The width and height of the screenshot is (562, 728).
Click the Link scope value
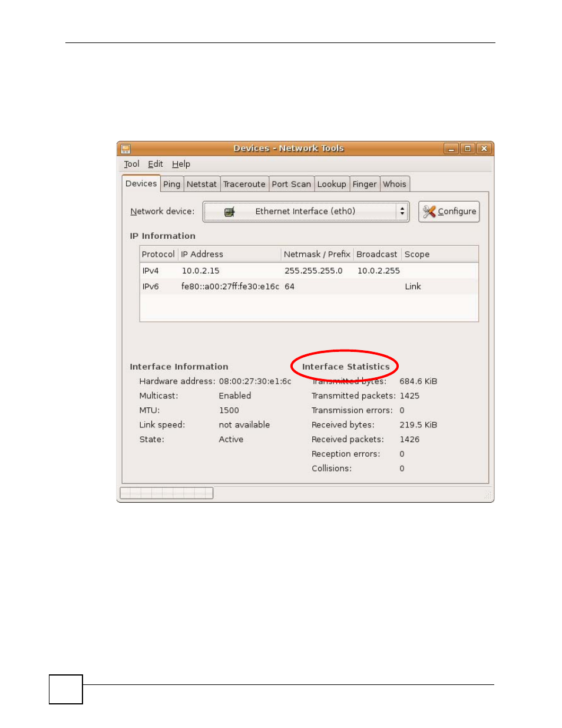[413, 286]
